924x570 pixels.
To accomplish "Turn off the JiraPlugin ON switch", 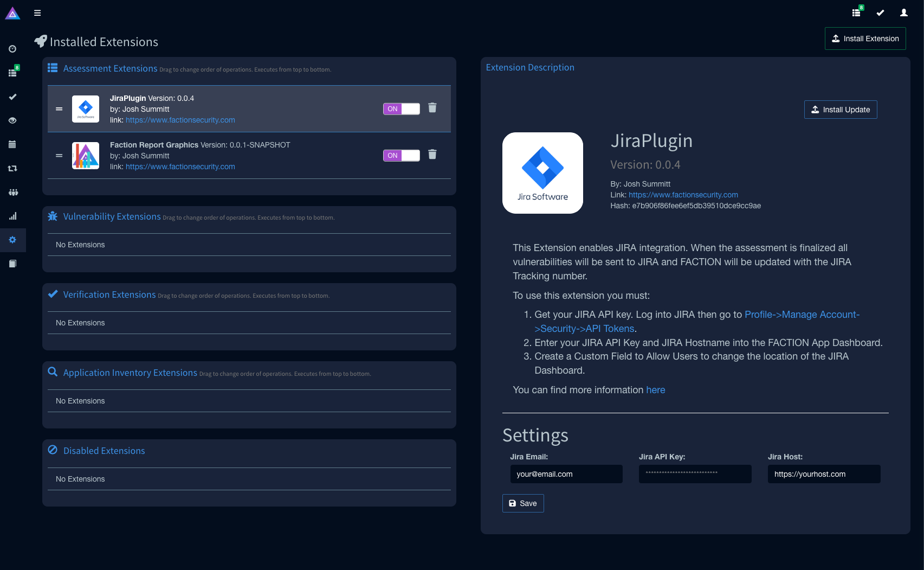I will [x=402, y=109].
